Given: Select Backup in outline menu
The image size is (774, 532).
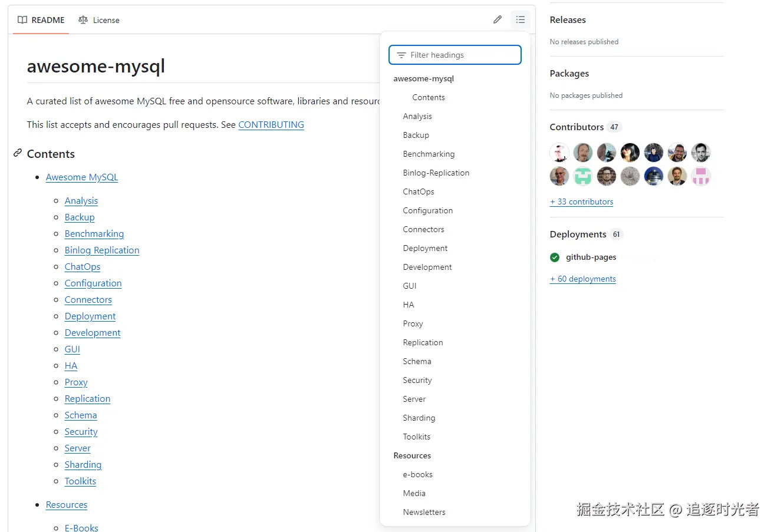Looking at the screenshot, I should point(416,135).
